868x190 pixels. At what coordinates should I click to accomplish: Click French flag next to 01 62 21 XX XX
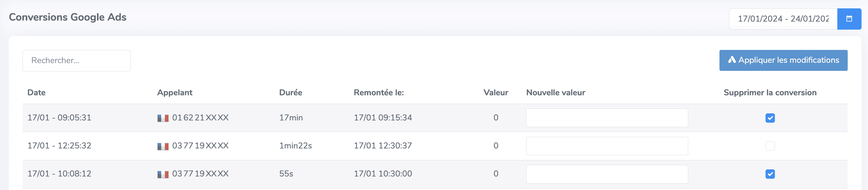(163, 118)
